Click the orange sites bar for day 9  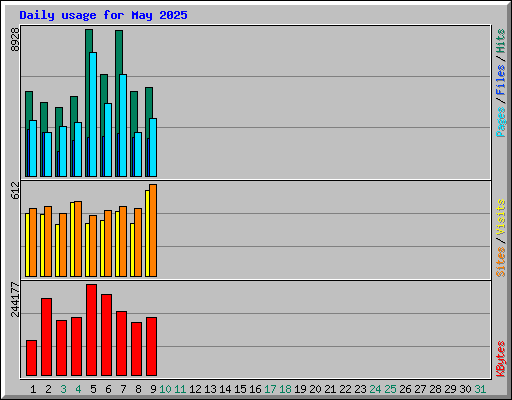[x=153, y=230]
